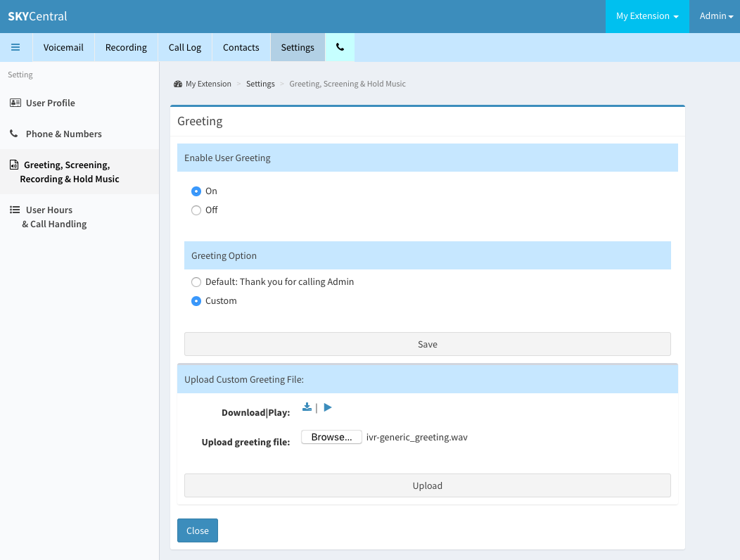The width and height of the screenshot is (740, 560).
Task: Click the Phone & Numbers handset icon
Action: pos(14,134)
